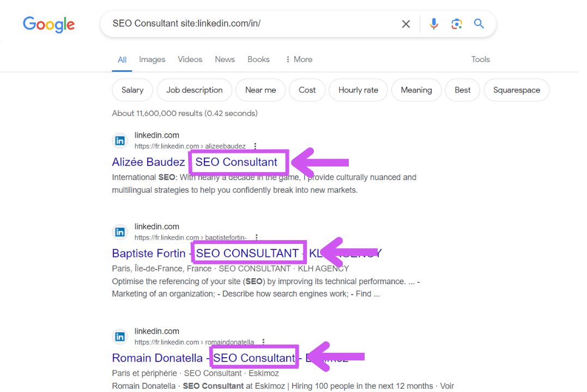Click LinkedIn favicon of Romain Donatella result
The height and width of the screenshot is (392, 587).
[x=120, y=336]
